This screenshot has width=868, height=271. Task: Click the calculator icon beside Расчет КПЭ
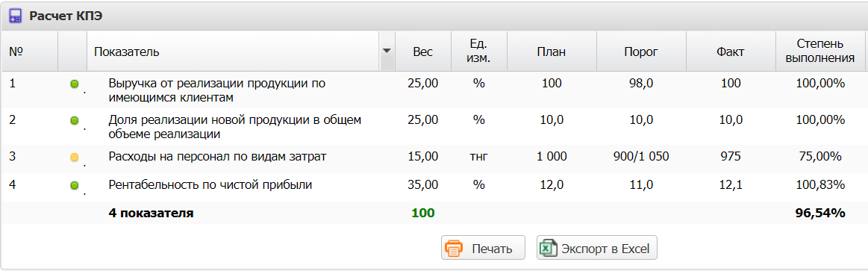pos(16,16)
